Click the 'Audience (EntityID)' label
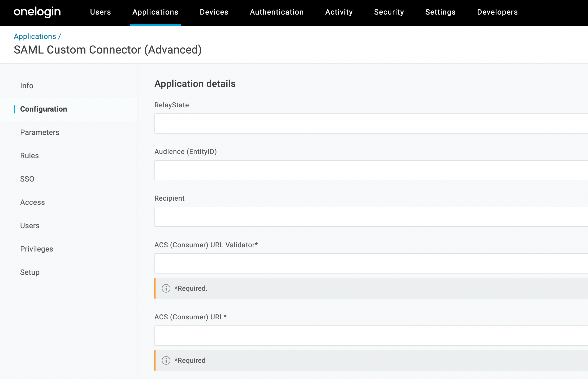The height and width of the screenshot is (379, 588). pyautogui.click(x=186, y=152)
